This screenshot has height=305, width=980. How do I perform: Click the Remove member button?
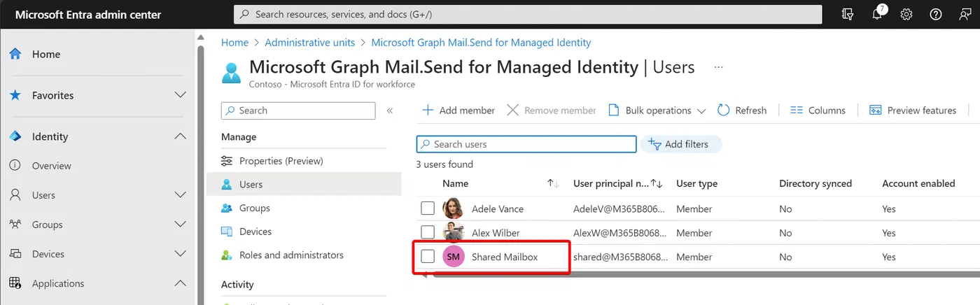pyautogui.click(x=552, y=111)
